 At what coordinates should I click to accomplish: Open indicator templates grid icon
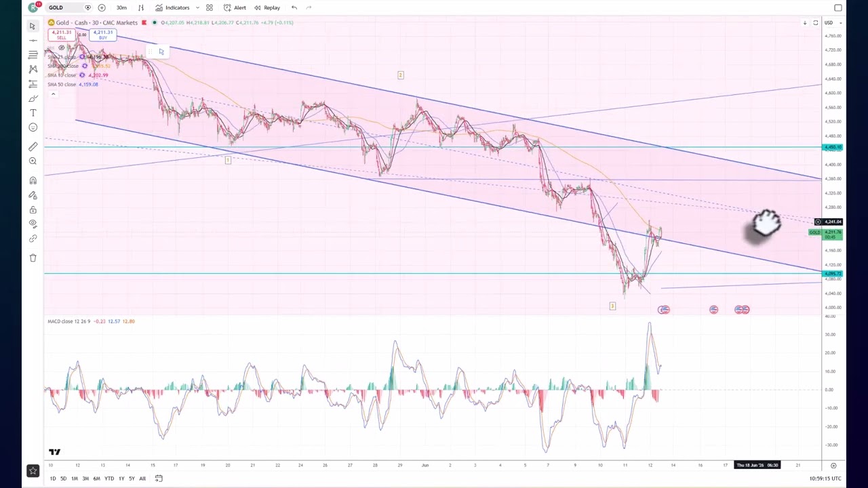point(210,7)
